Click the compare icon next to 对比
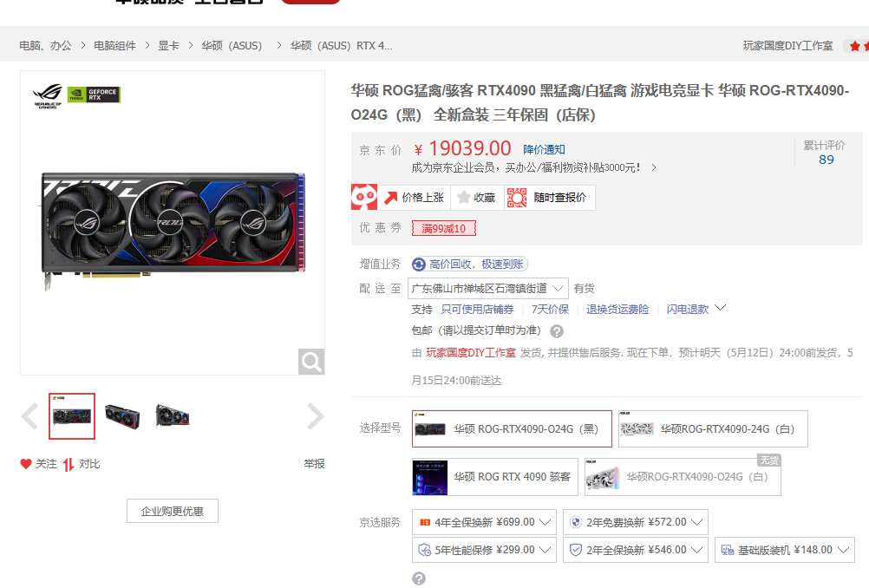Image resolution: width=869 pixels, height=588 pixels. pos(69,464)
